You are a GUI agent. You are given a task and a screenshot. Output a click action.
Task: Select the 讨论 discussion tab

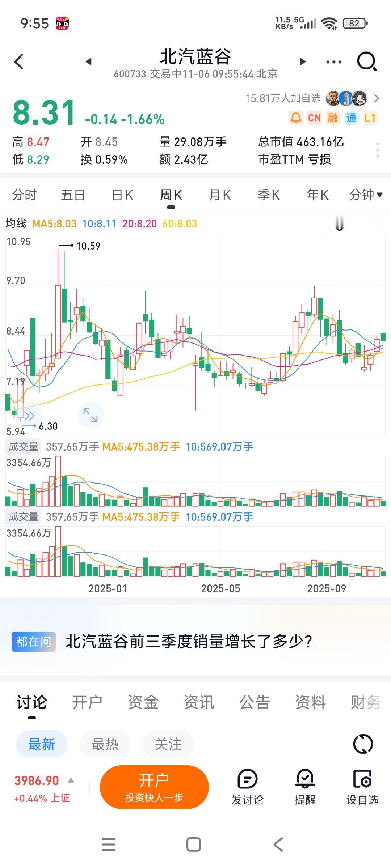coord(32,702)
